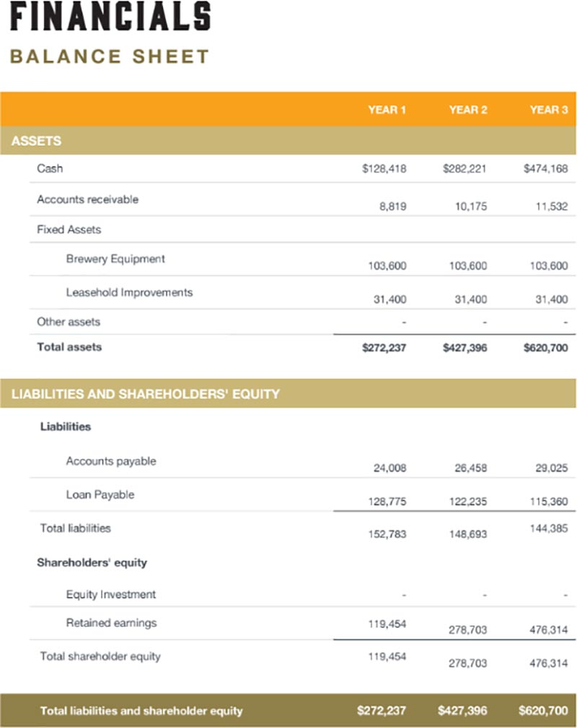Select Accounts receivable value 10,175

[471, 206]
